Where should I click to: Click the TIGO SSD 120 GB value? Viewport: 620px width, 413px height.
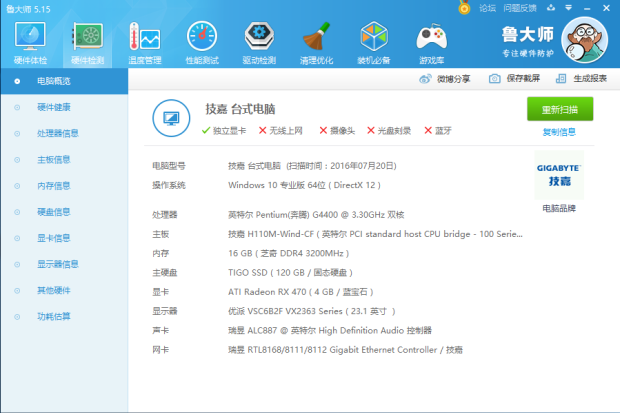click(290, 273)
